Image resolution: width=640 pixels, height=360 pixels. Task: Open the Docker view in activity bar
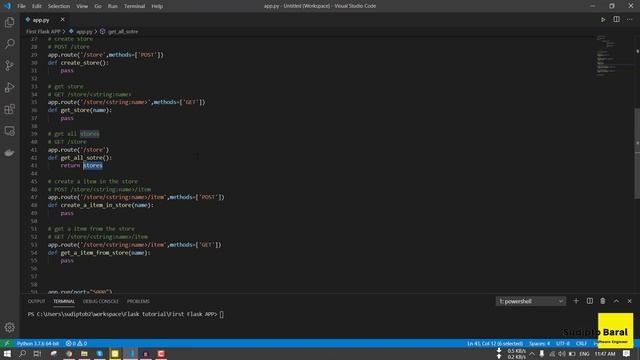(x=9, y=153)
